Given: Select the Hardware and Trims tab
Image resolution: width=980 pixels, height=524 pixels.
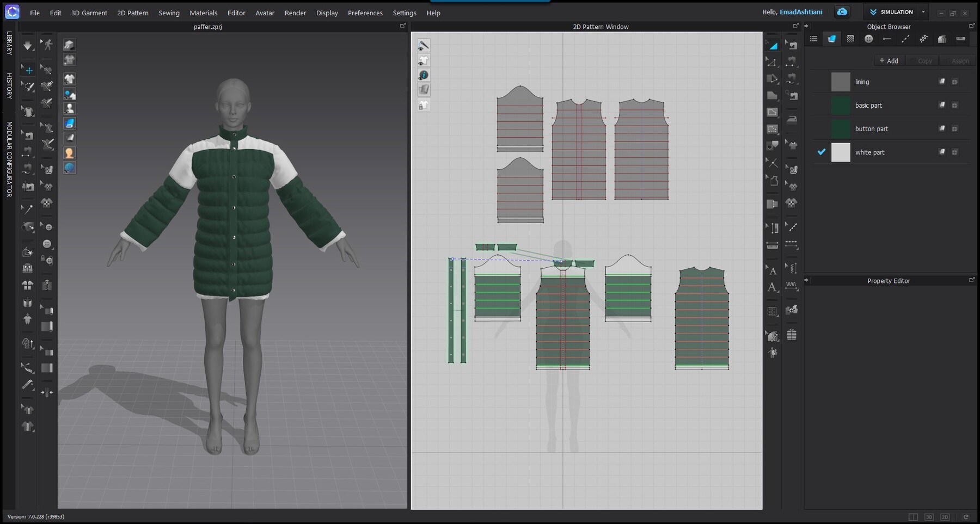Looking at the screenshot, I should point(942,39).
